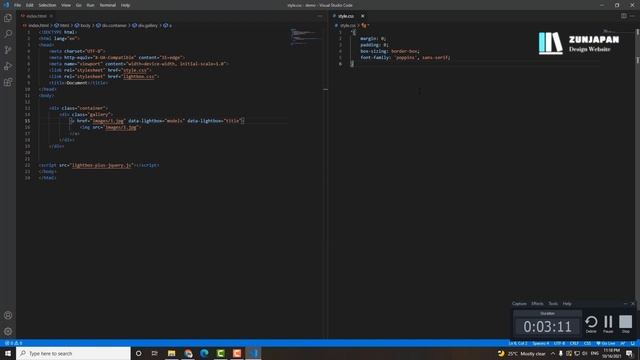Open the recorder Tools menu

(x=553, y=304)
